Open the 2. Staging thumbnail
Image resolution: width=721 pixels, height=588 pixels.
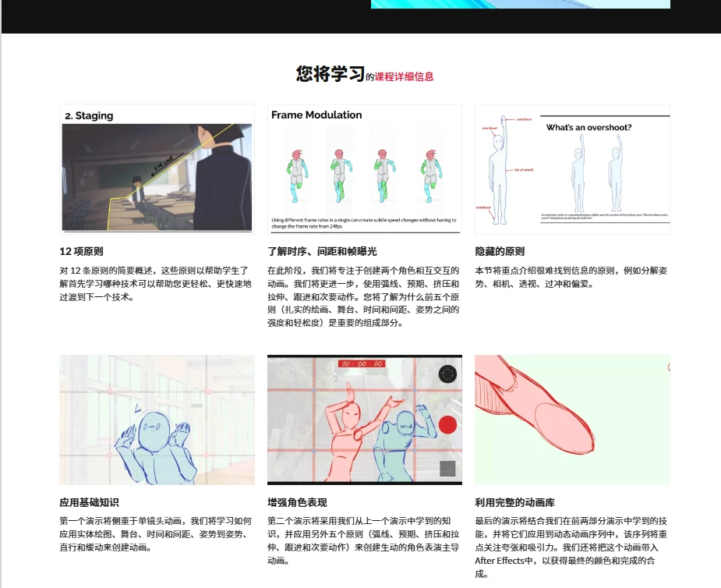tap(157, 168)
